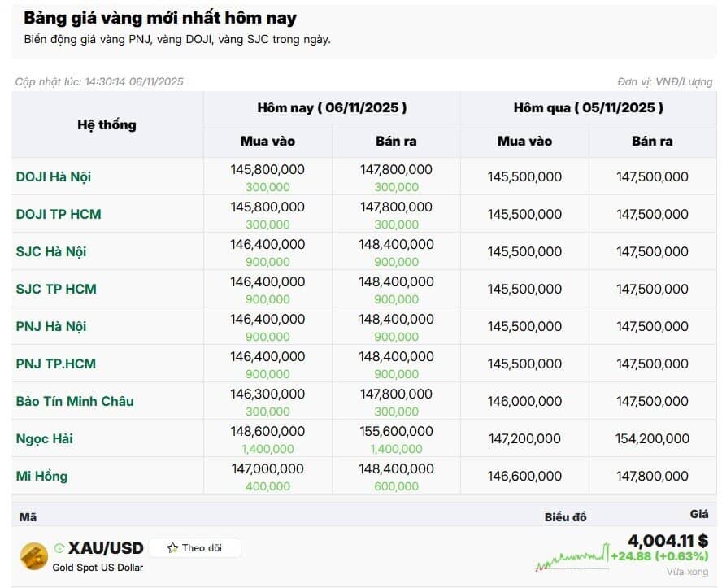722x588 pixels.
Task: Click the Vừa xong status text
Action: coord(688,572)
